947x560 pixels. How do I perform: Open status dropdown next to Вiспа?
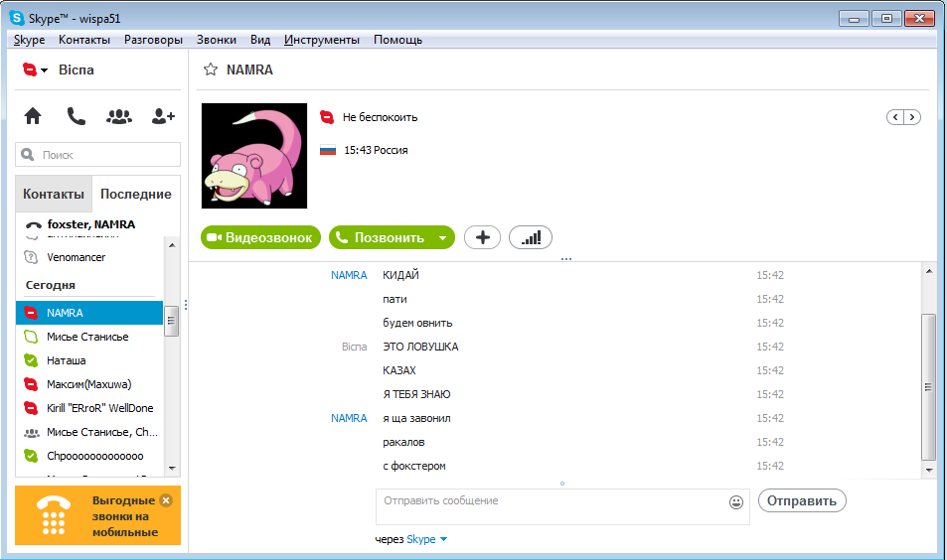[x=36, y=70]
